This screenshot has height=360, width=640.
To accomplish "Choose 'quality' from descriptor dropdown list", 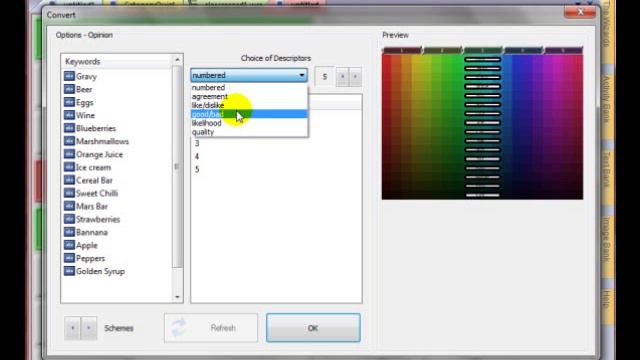I will [249, 132].
